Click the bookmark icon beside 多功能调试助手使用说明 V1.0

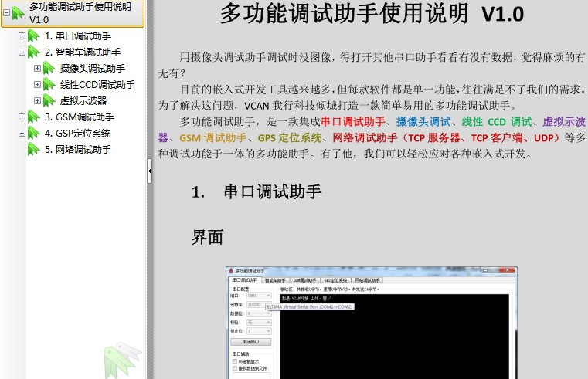click(x=18, y=13)
